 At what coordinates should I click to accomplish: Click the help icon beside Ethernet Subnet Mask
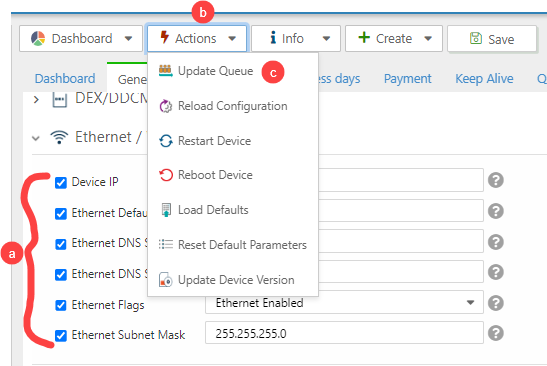(495, 333)
